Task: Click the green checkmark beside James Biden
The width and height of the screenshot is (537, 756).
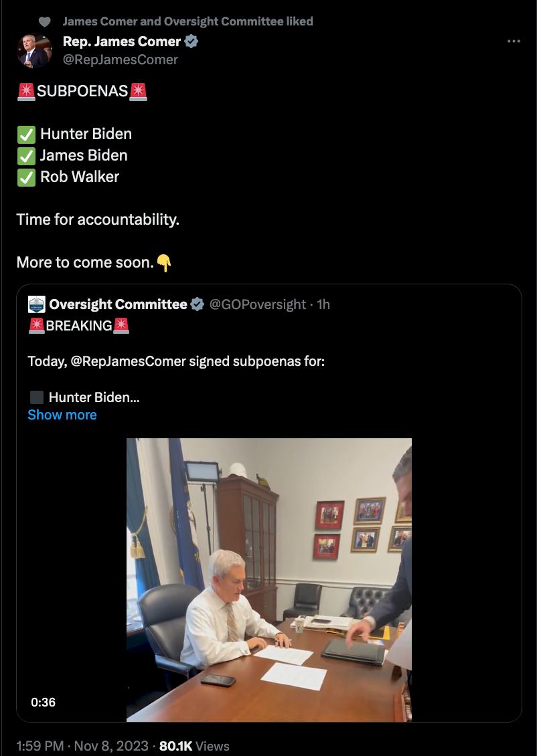Action: pos(26,156)
